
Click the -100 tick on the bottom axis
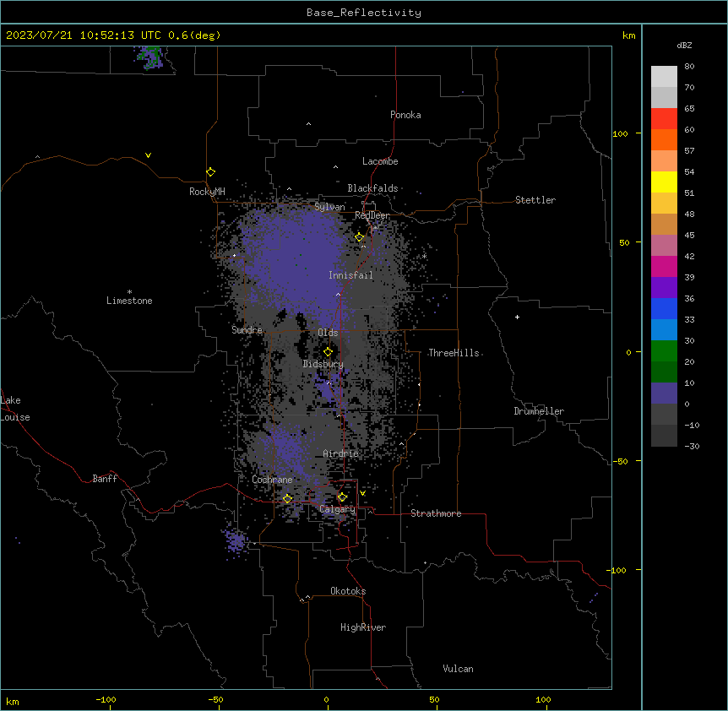pos(106,699)
